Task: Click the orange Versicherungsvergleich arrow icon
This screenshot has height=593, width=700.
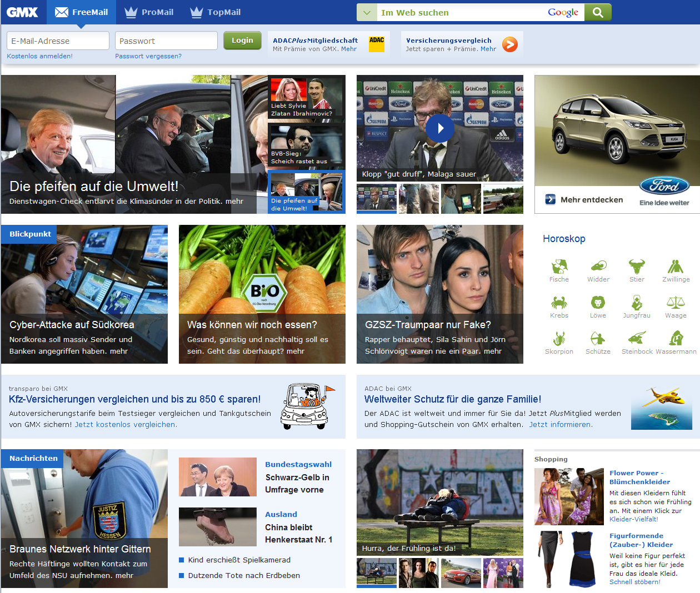Action: point(509,44)
